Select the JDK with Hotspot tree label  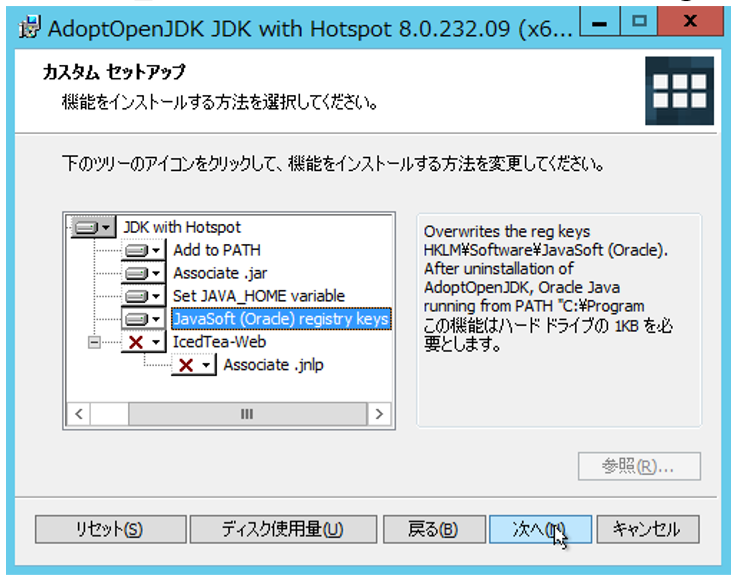pyautogui.click(x=182, y=227)
